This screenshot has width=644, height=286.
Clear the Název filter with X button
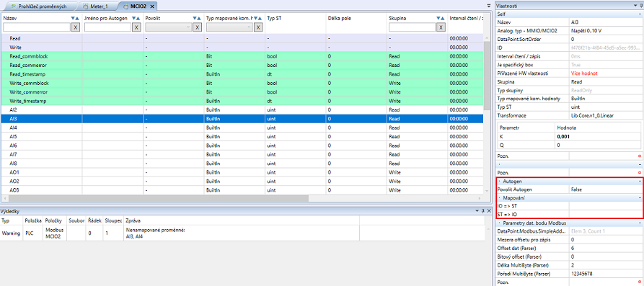75,27
